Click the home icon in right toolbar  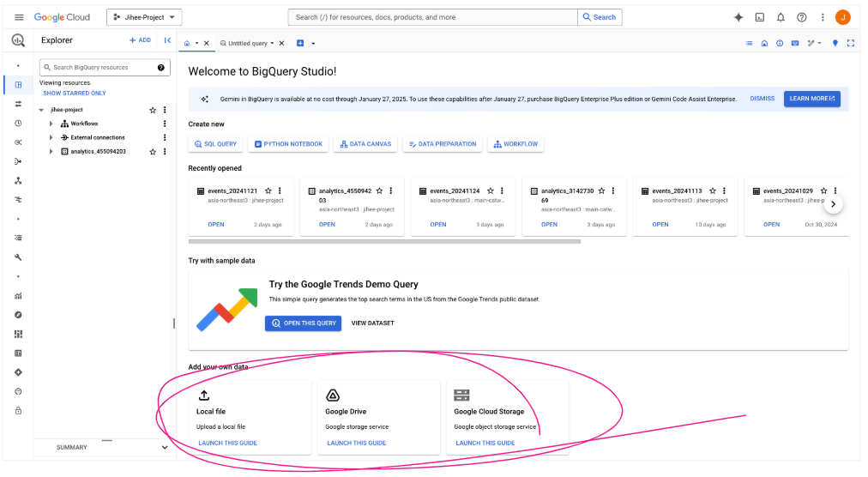[x=764, y=43]
